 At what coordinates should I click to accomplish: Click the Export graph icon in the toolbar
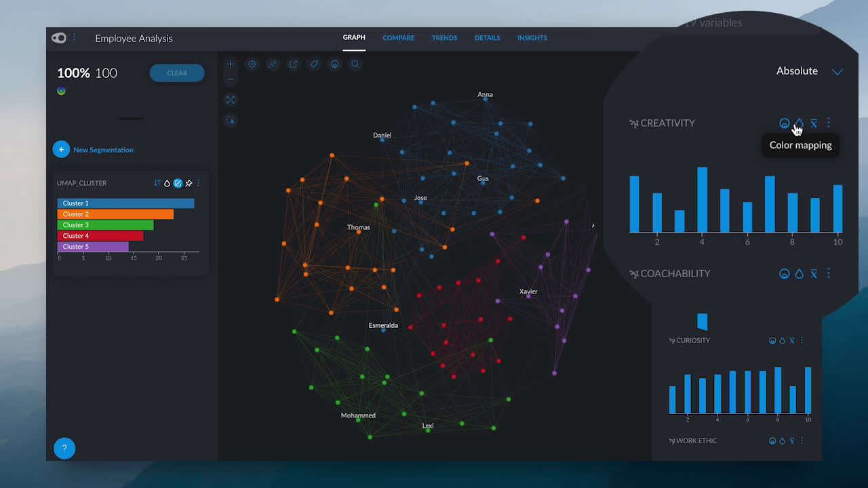click(x=293, y=64)
